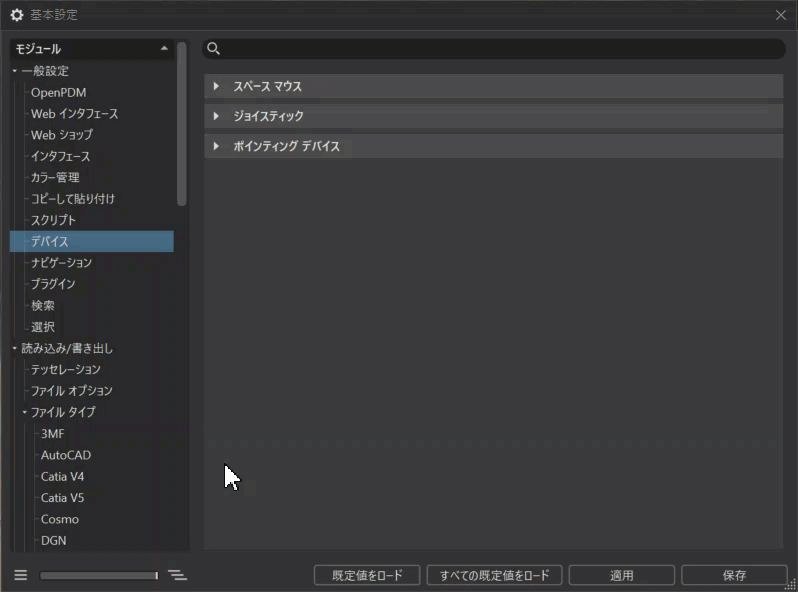Select インタフェース in the tree
798x592 pixels.
point(61,156)
